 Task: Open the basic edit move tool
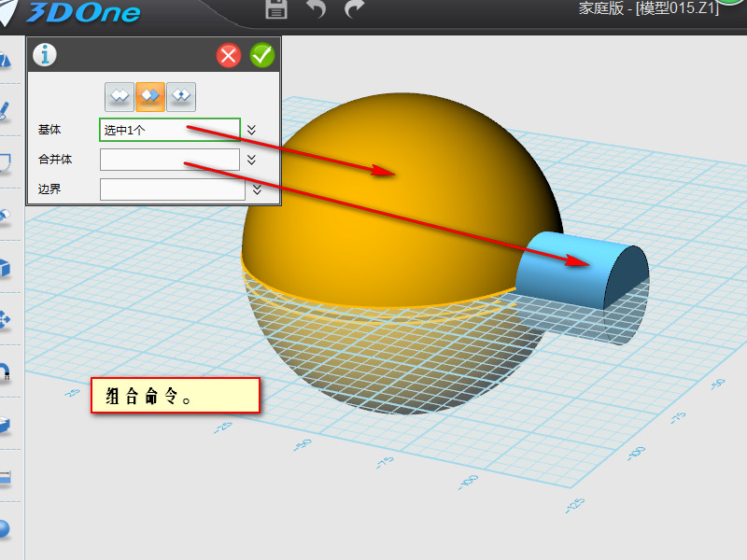6,320
